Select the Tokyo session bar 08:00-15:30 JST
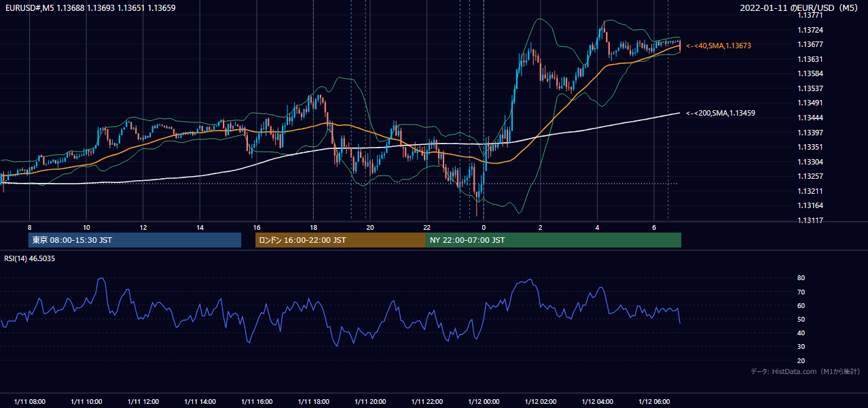The height and width of the screenshot is (408, 868). click(134, 240)
